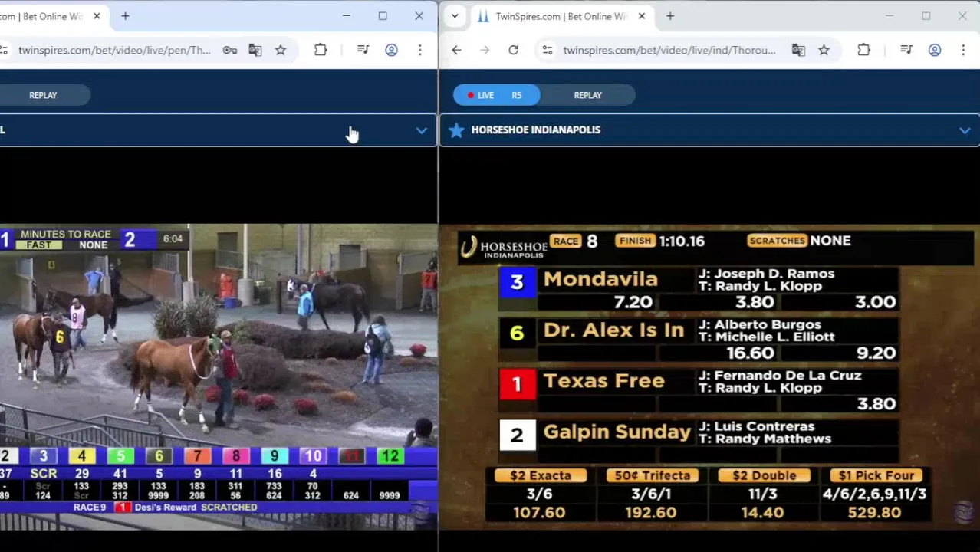Click translate icon in the pen video window
This screenshot has width=980, height=552.
coord(255,51)
